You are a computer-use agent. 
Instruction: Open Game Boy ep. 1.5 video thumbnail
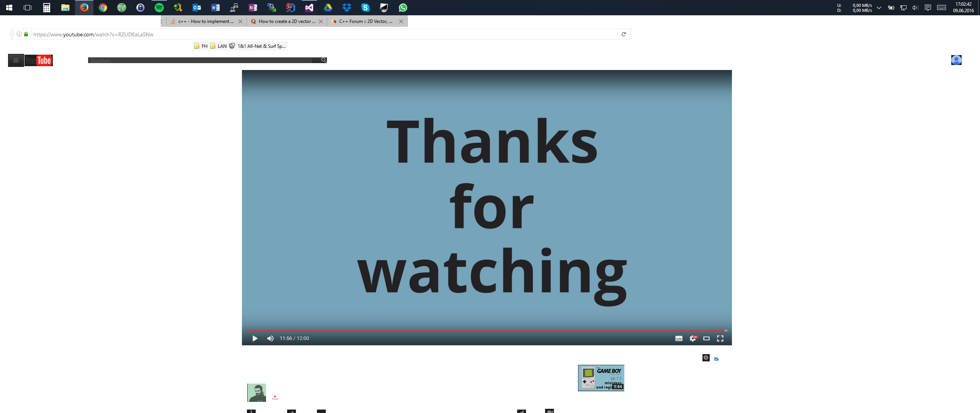601,378
